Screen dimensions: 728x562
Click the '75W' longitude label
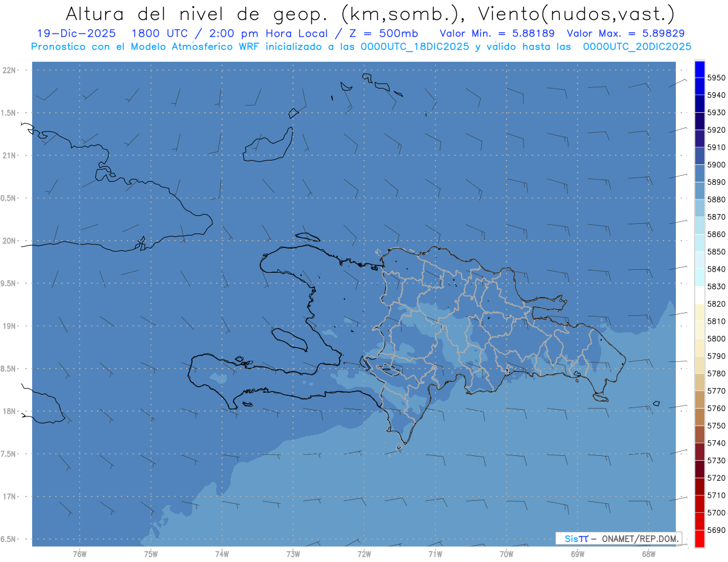click(x=151, y=554)
